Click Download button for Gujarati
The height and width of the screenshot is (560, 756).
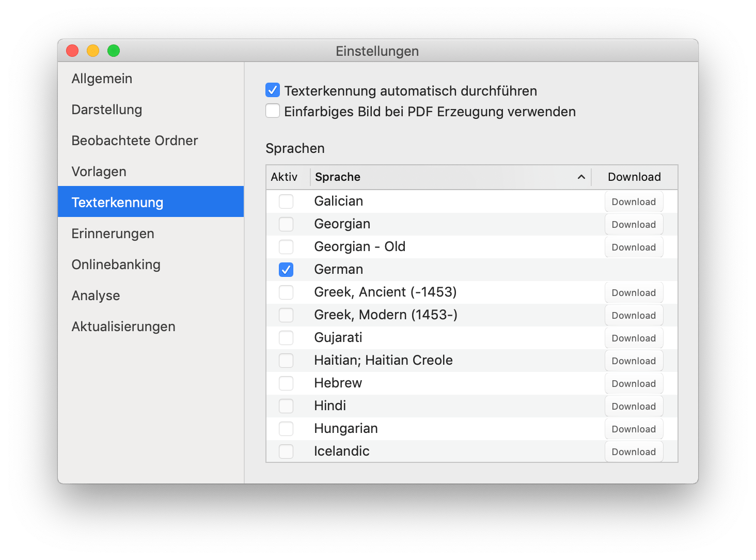[x=634, y=338]
